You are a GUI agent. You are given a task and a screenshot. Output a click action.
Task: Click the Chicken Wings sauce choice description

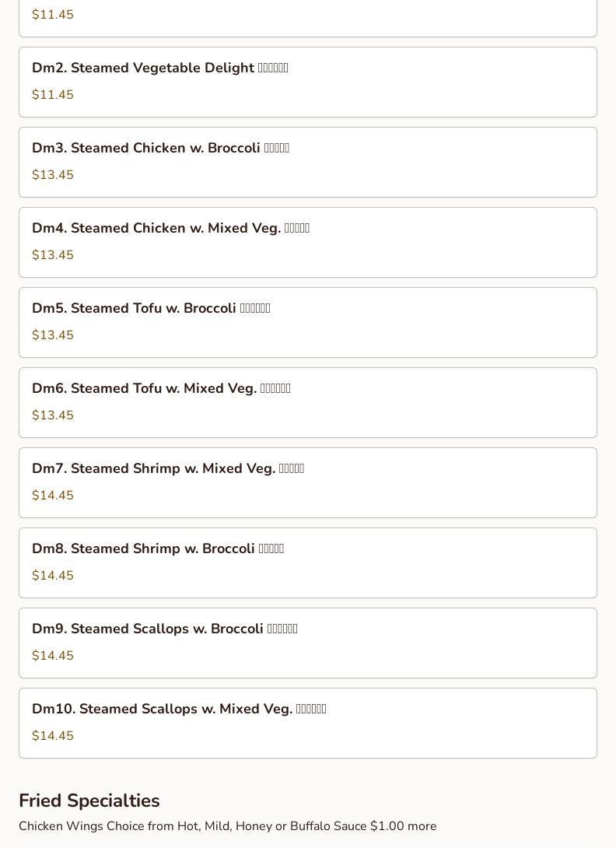(x=227, y=826)
